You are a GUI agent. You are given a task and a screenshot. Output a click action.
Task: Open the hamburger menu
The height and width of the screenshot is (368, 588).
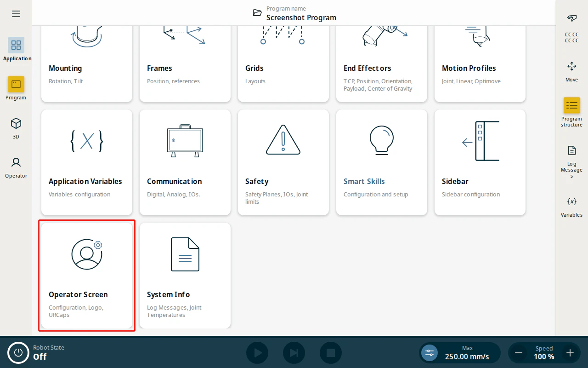(16, 14)
